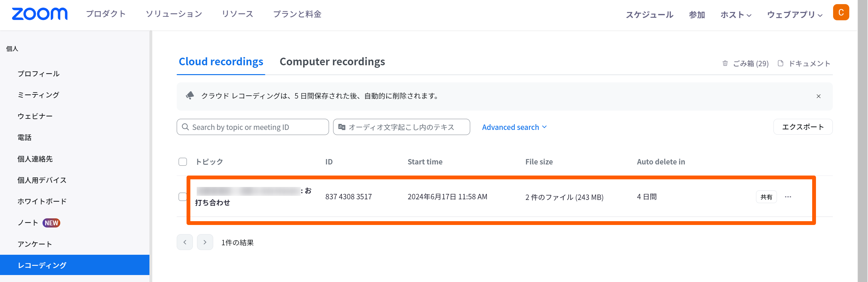This screenshot has height=282, width=868.
Task: Open the three-dots more options menu
Action: click(787, 197)
